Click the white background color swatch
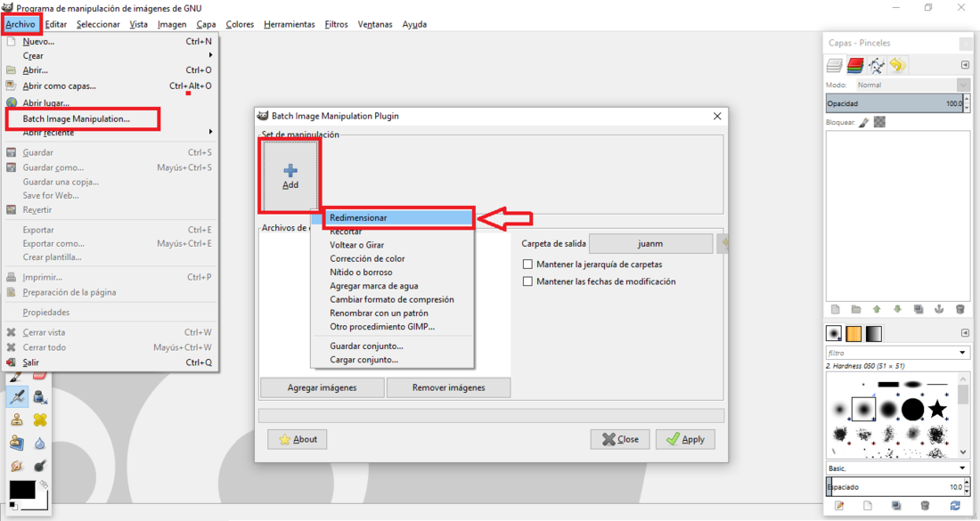980x521 pixels. pyautogui.click(x=43, y=502)
